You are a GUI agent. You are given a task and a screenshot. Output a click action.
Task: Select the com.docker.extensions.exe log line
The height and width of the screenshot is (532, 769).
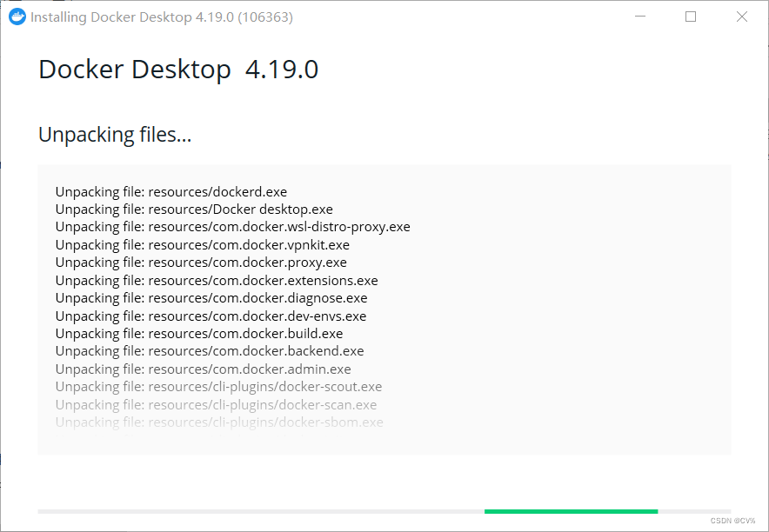[x=217, y=280]
